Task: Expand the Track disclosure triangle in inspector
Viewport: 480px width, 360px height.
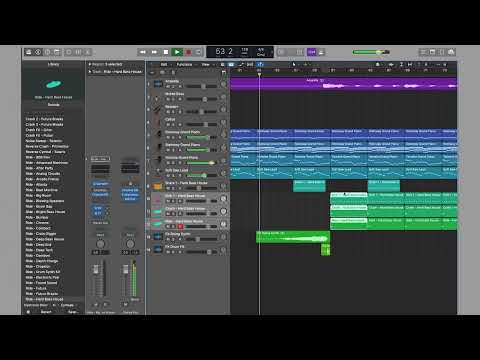Action: (89, 71)
